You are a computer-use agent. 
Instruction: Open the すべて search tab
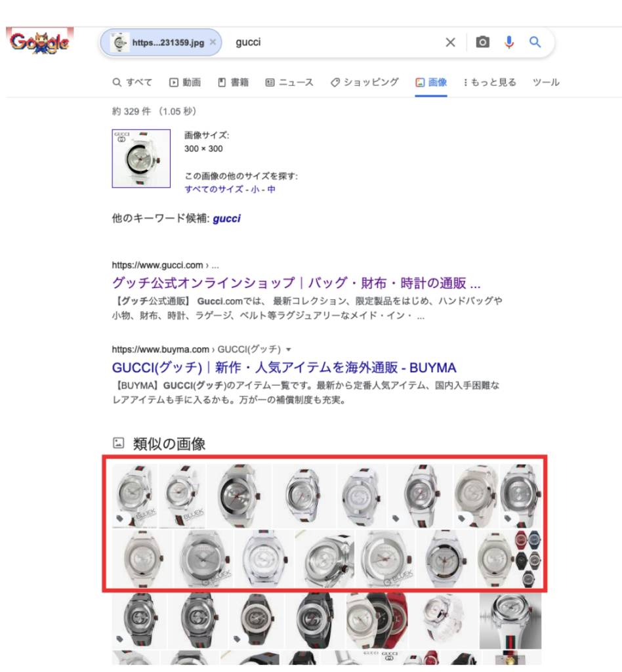point(133,82)
